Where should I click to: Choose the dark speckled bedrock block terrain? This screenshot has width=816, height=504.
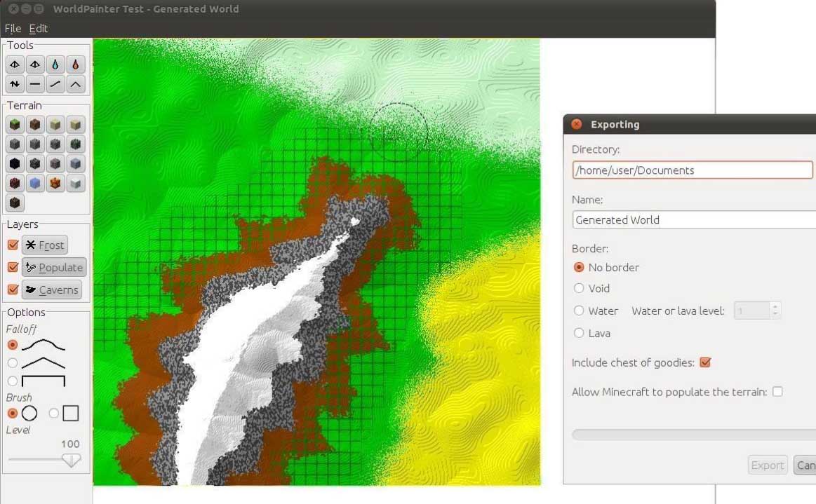(35, 164)
